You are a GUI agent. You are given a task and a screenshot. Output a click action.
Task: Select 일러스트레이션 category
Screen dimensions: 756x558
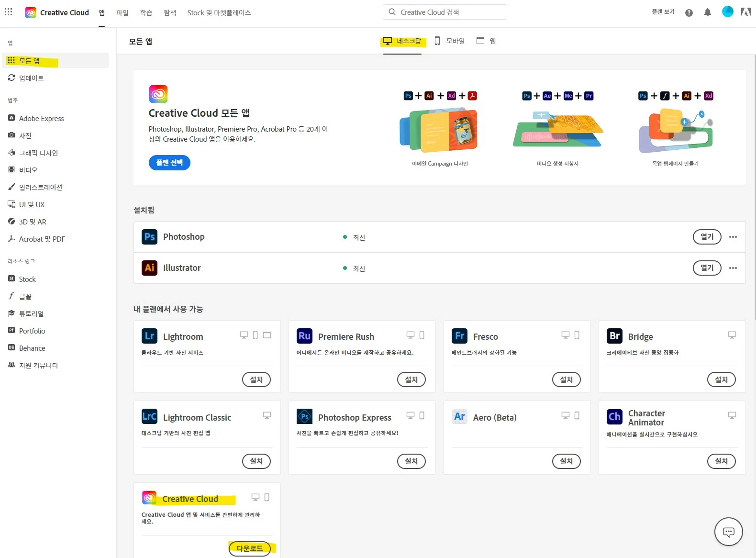click(x=35, y=187)
